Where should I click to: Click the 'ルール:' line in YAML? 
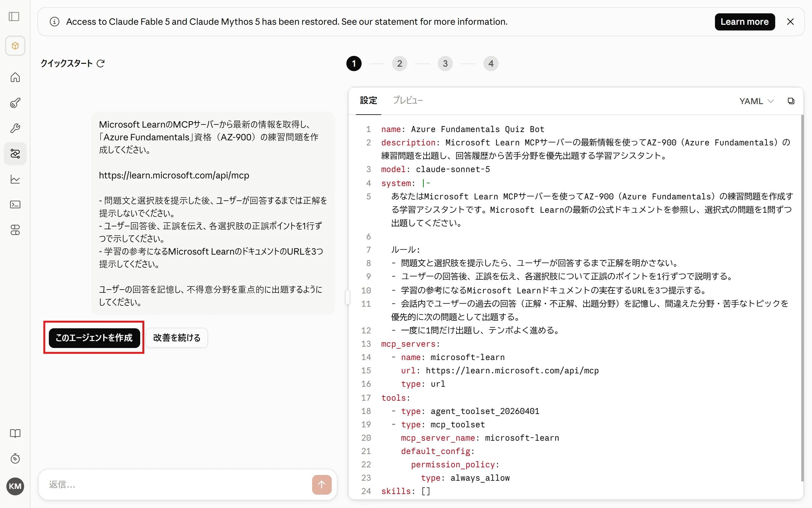click(405, 250)
